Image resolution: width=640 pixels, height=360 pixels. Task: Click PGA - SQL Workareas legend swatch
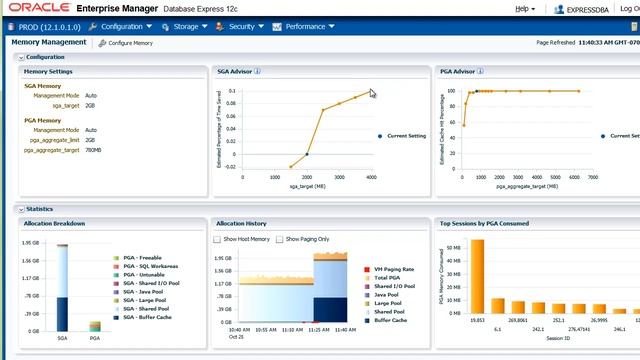tap(116, 267)
